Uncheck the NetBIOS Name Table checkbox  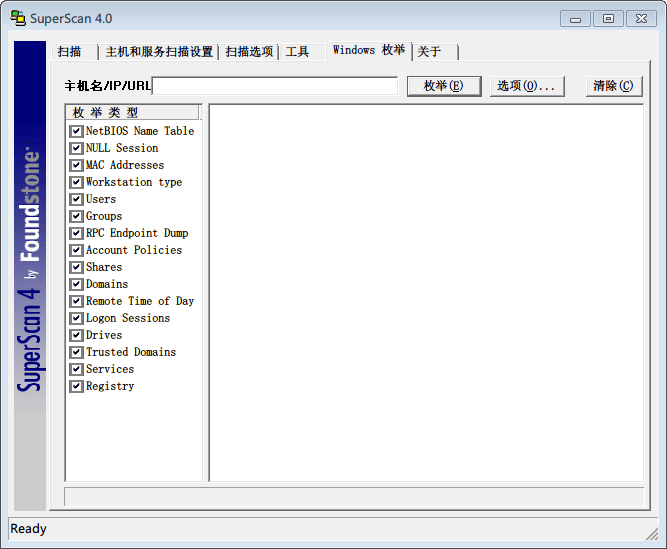tap(76, 131)
